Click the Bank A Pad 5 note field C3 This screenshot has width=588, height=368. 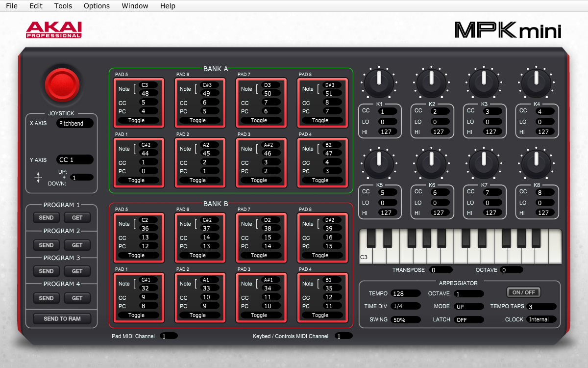(148, 85)
